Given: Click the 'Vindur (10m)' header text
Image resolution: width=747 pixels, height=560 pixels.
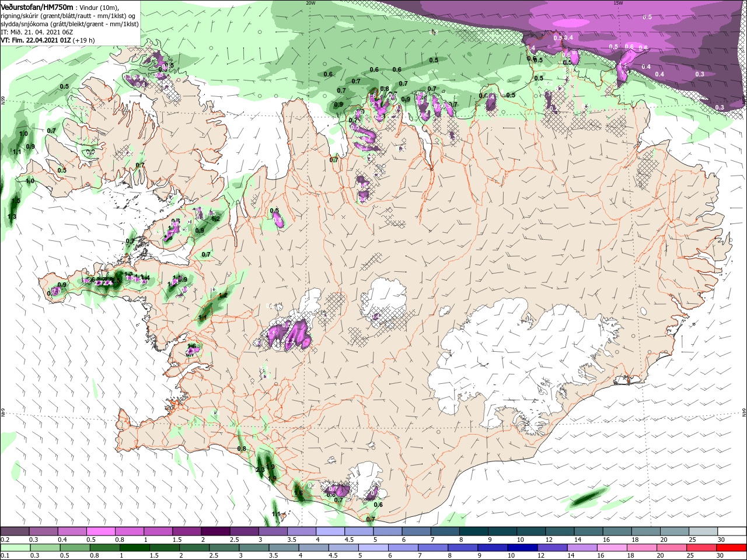Looking at the screenshot, I should coord(99,7).
